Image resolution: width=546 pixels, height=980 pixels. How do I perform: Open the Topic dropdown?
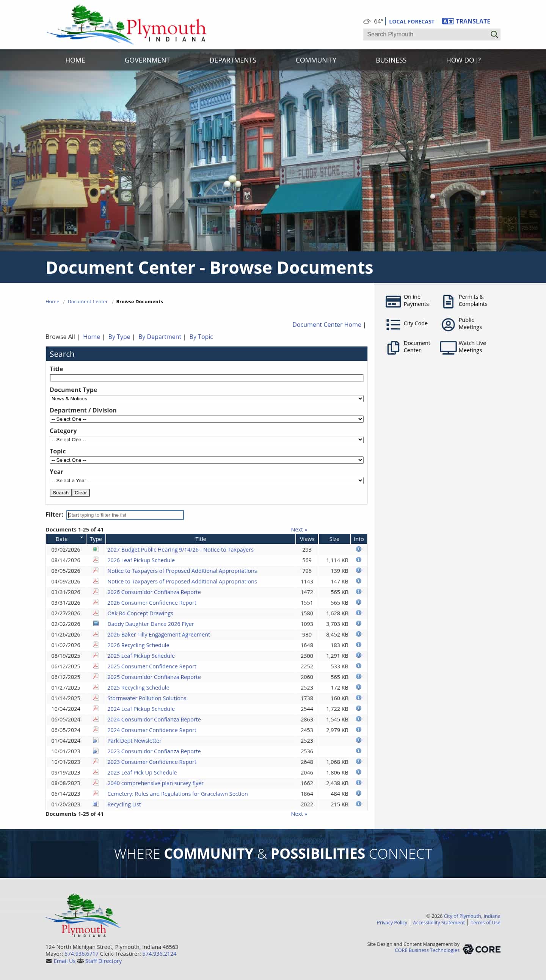point(207,460)
